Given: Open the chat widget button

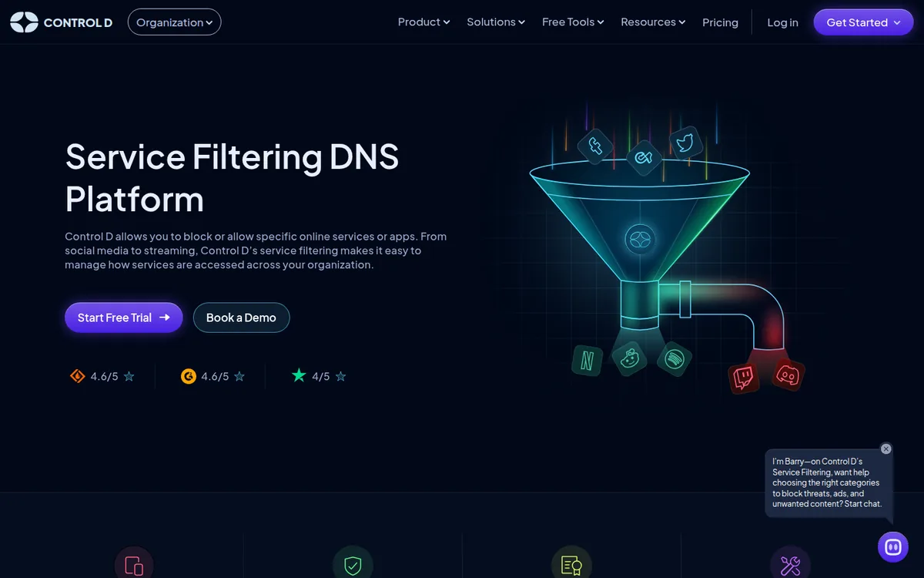Looking at the screenshot, I should pos(893,546).
